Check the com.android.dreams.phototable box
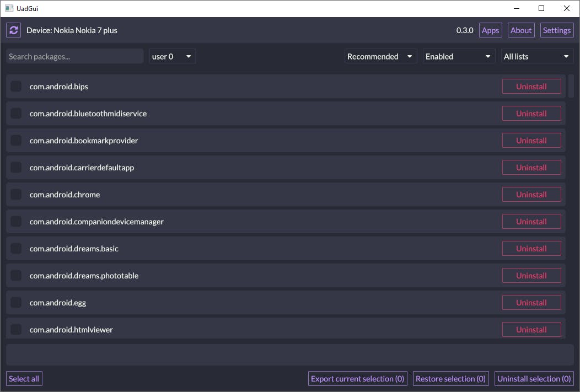 16,276
